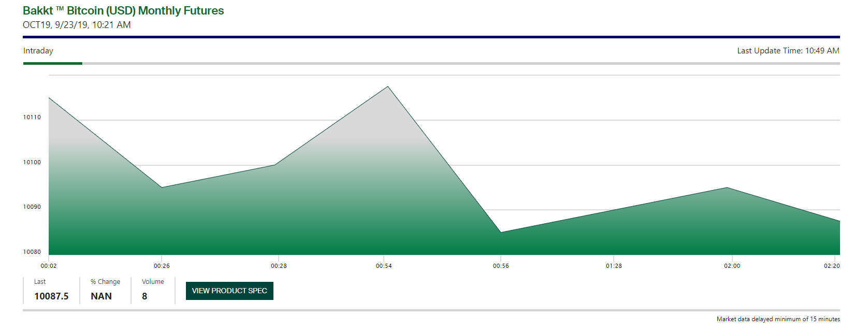Click the VIEW PRODUCT SPEC button
The width and height of the screenshot is (868, 330).
click(x=229, y=291)
